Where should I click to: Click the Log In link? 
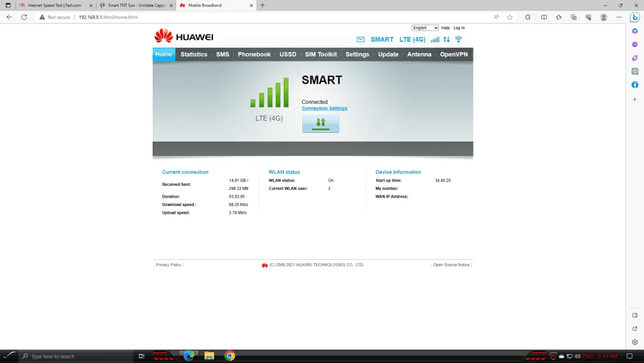[459, 28]
